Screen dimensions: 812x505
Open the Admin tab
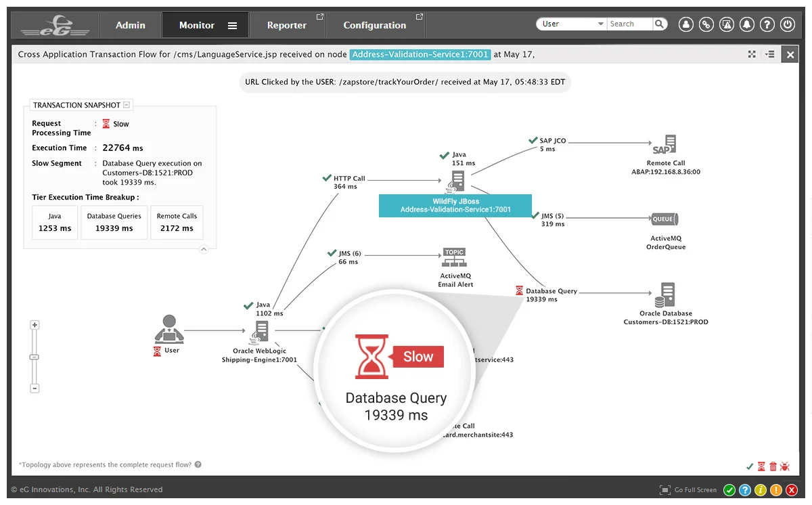(x=130, y=25)
